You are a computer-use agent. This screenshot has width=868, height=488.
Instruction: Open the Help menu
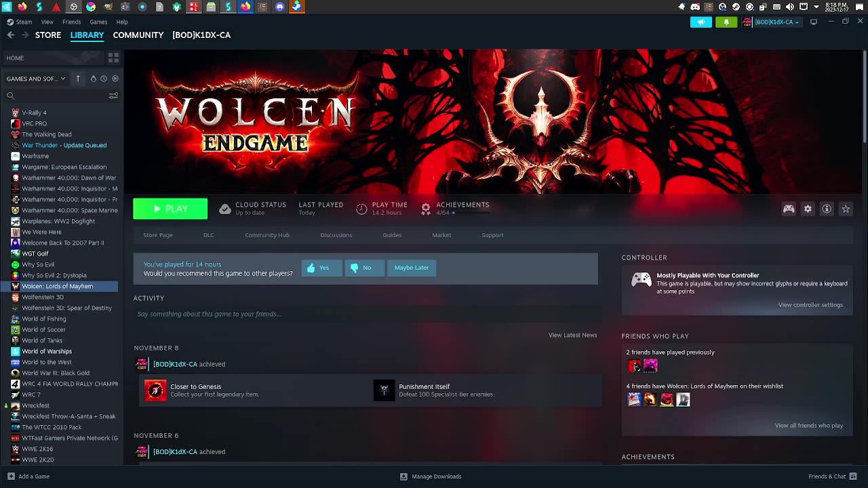pyautogui.click(x=122, y=22)
